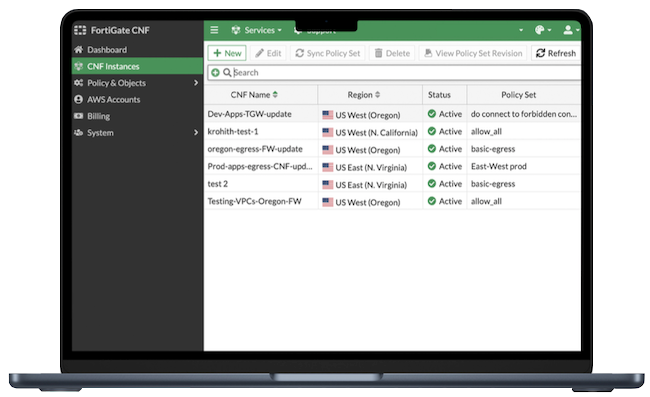
Task: Click the System users-cog icon
Action: tap(78, 133)
